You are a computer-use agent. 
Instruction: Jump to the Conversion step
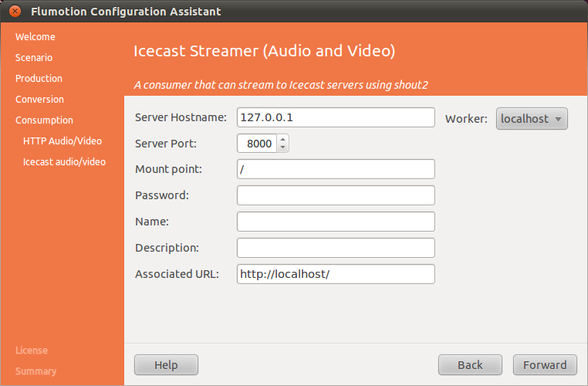[x=39, y=99]
